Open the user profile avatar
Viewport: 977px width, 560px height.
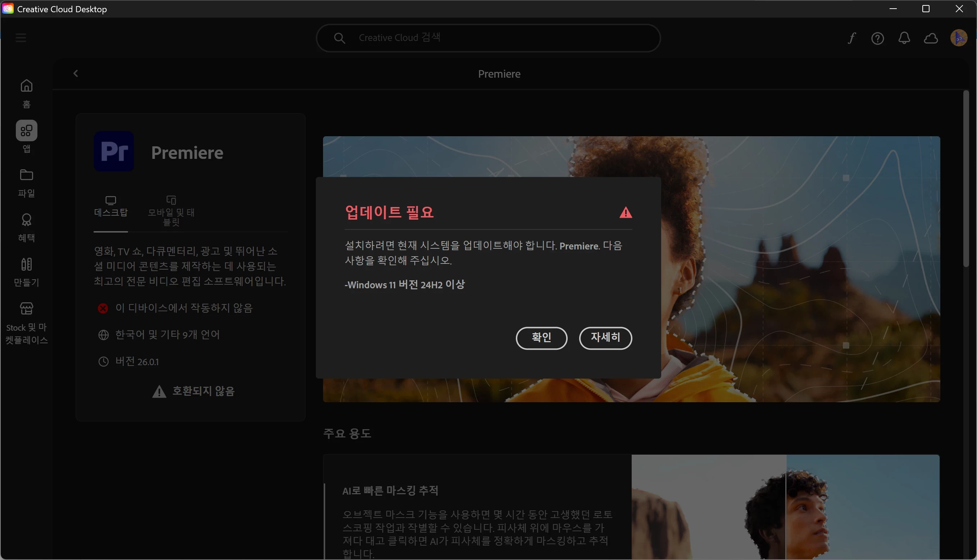point(959,38)
